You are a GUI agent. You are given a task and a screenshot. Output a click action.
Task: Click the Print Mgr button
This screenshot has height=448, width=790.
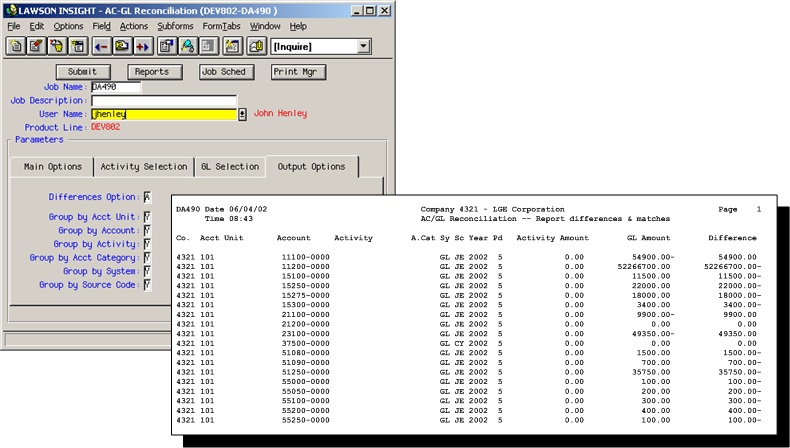(298, 72)
